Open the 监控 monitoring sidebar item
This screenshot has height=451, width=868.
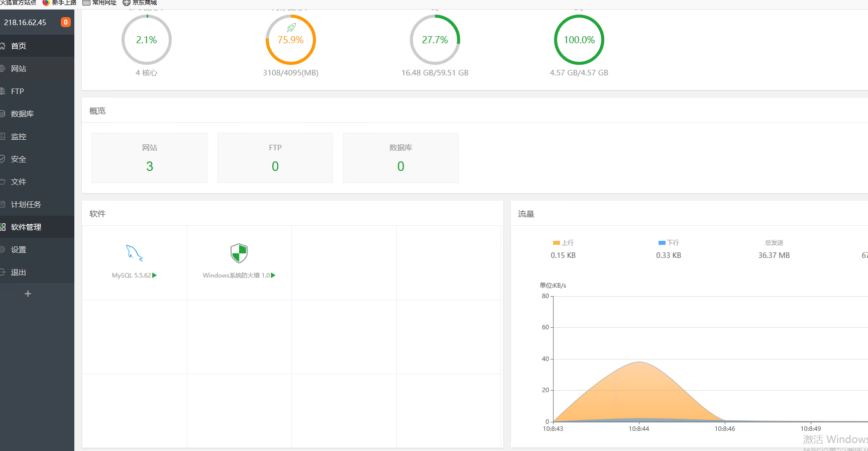click(x=37, y=136)
